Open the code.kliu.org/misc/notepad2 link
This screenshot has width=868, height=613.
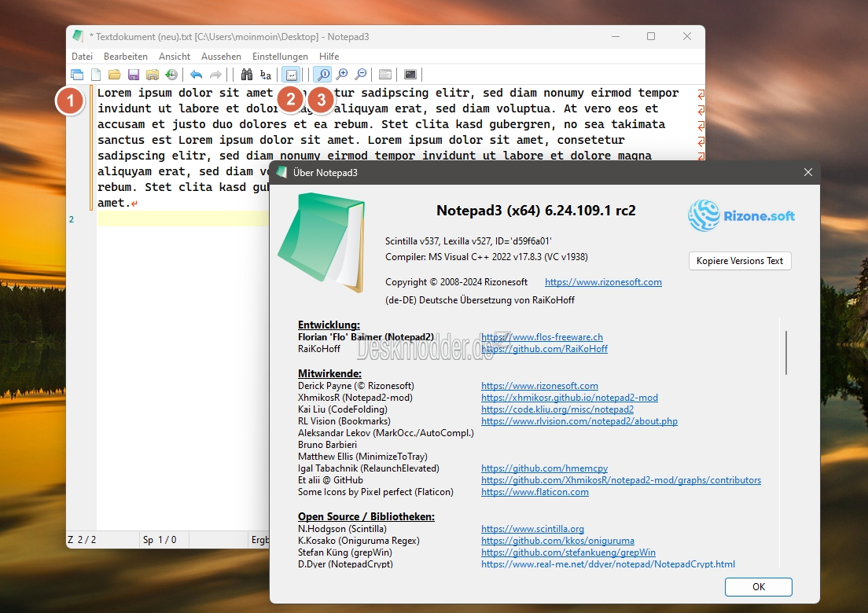tap(557, 409)
